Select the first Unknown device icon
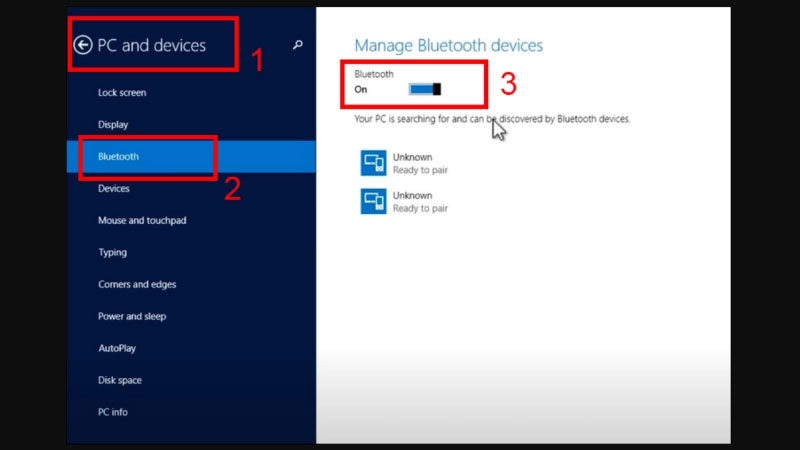Screen dimensions: 800x450 point(374,163)
